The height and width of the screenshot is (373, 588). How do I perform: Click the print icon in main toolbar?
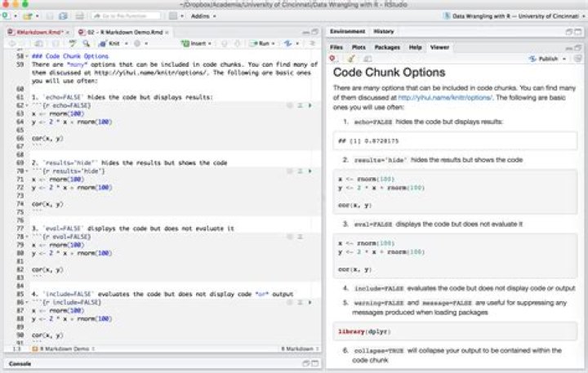click(x=79, y=16)
